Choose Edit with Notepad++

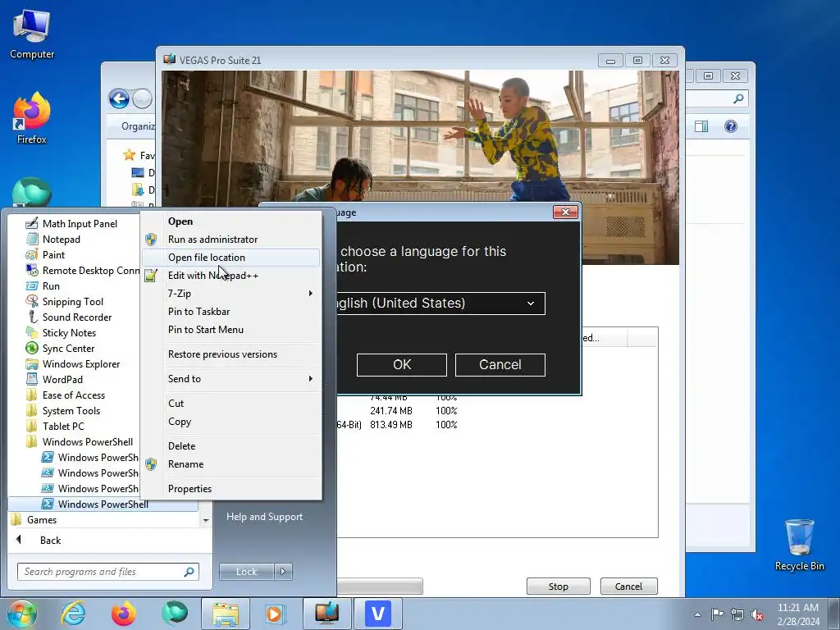[232, 276]
